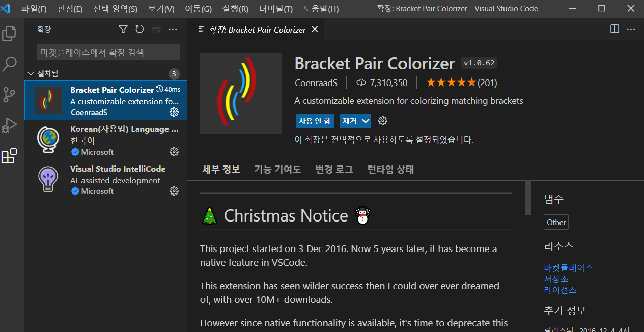
Task: Click version label v1.0.62
Action: pos(479,63)
